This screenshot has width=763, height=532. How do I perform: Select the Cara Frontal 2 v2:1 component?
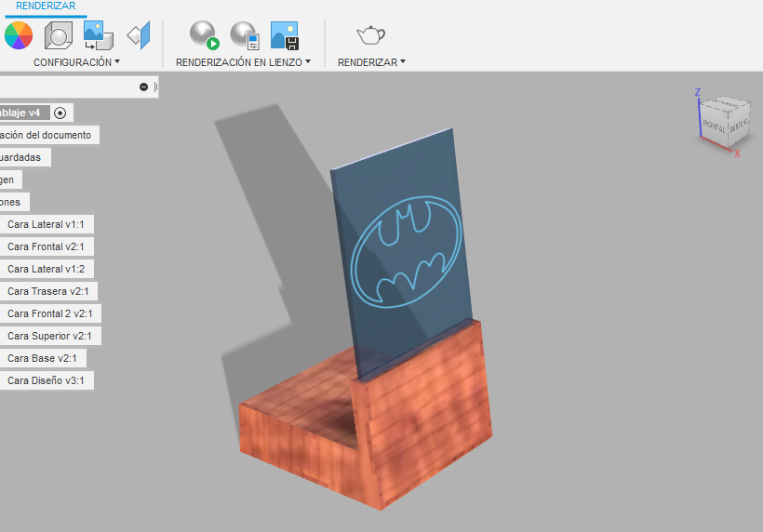[x=50, y=314]
